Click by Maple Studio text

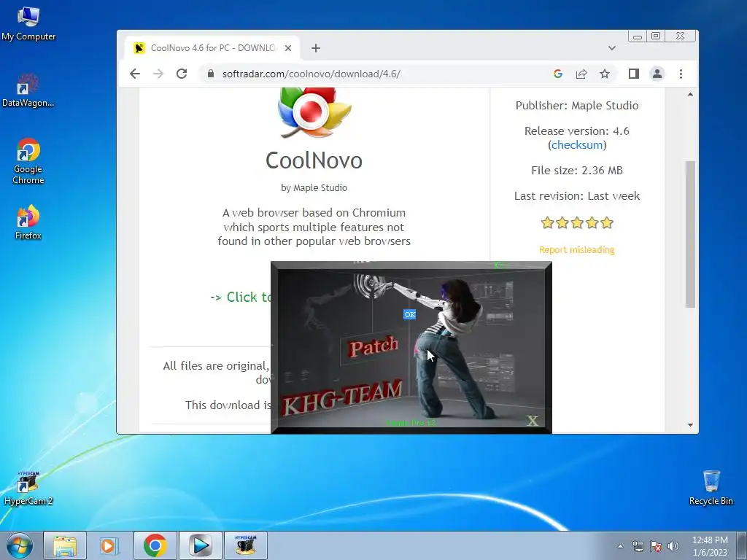tap(314, 187)
